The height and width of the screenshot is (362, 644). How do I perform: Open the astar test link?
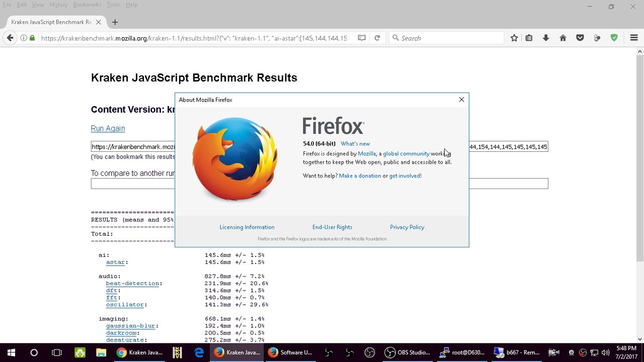click(x=115, y=262)
